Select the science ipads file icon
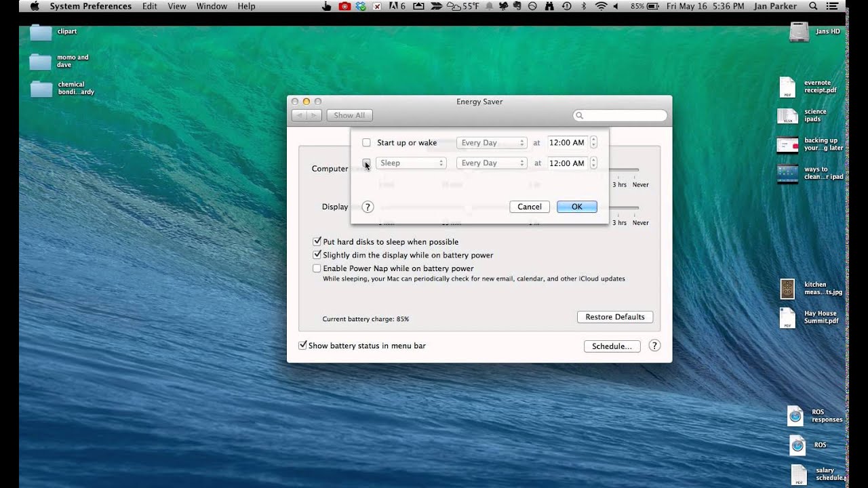Viewport: 868px width, 488px height. click(787, 115)
